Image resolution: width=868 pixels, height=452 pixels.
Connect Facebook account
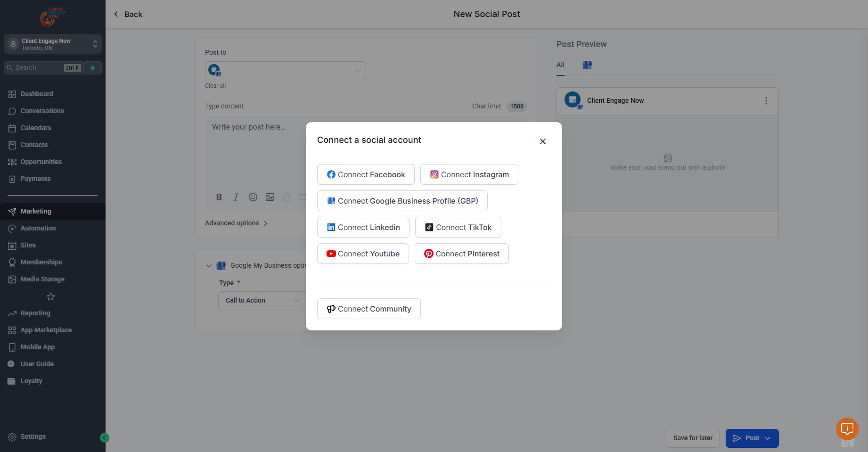[x=366, y=174]
